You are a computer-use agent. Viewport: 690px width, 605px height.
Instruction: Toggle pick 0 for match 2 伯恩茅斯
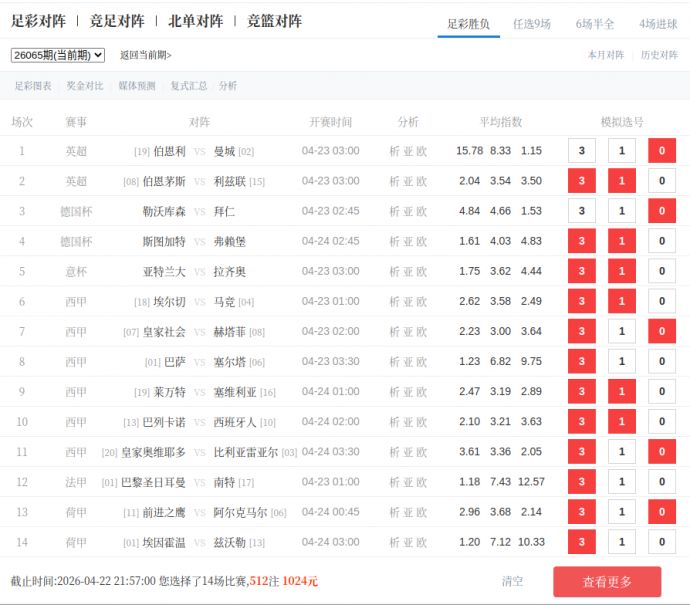point(661,181)
